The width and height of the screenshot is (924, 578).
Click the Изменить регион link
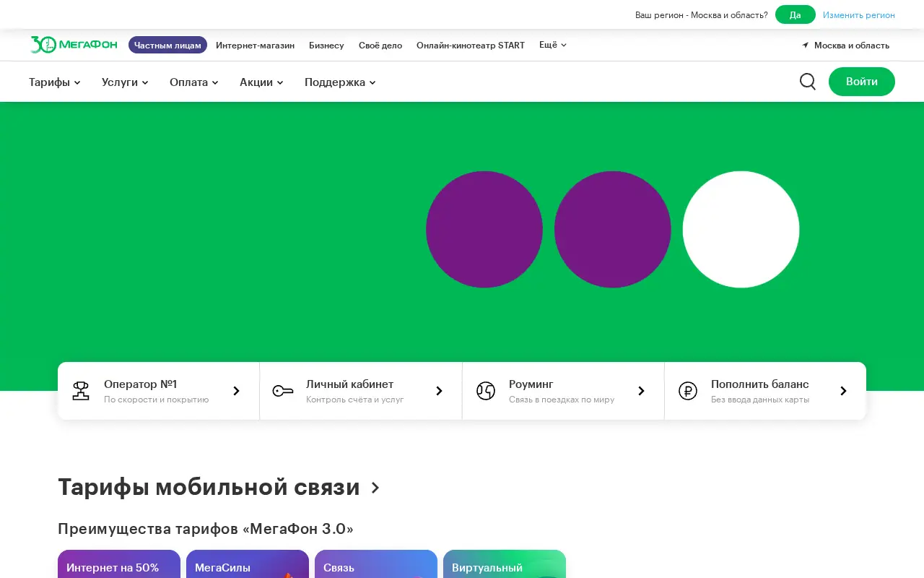pos(859,14)
